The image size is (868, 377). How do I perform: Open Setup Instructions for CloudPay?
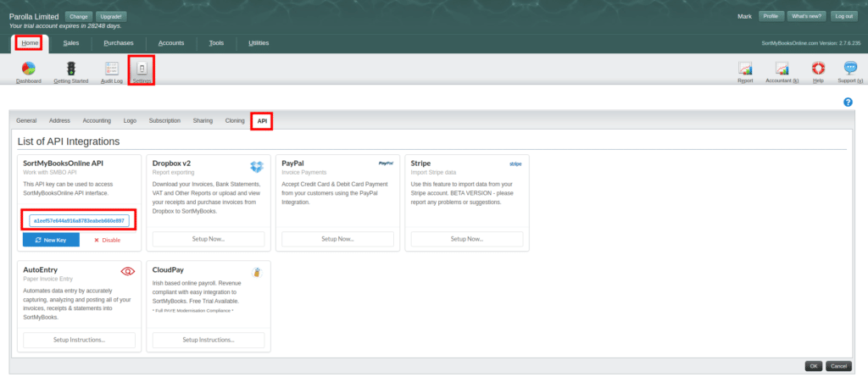pyautogui.click(x=209, y=340)
